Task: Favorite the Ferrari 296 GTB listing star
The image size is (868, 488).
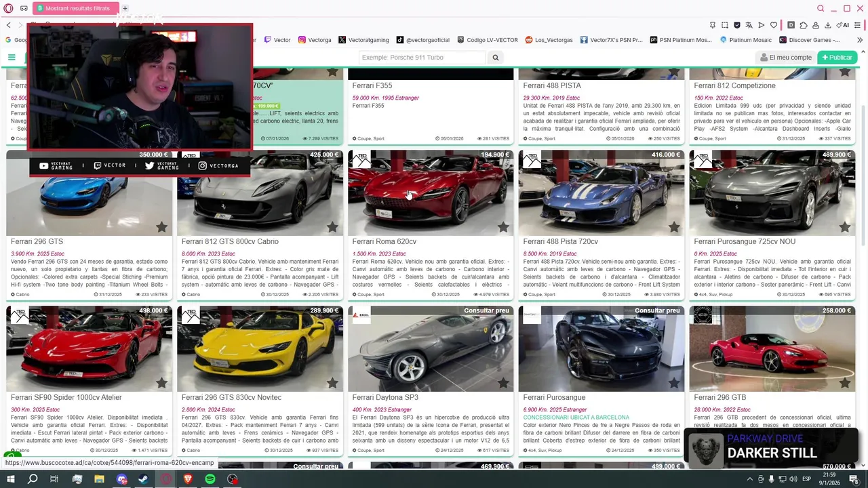Action: point(845,383)
